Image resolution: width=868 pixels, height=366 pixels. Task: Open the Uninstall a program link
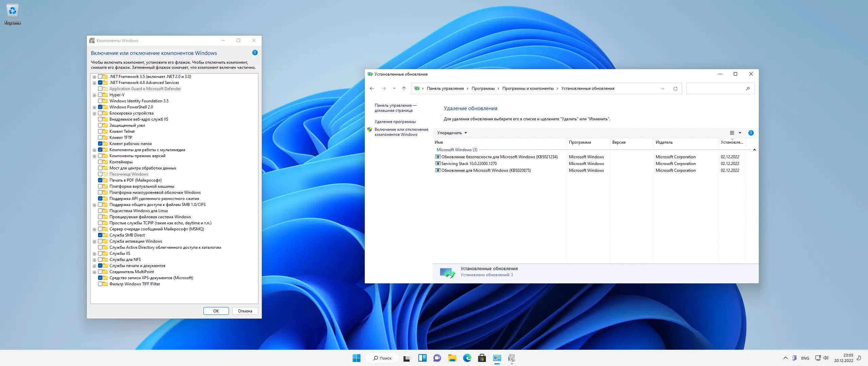click(x=395, y=122)
